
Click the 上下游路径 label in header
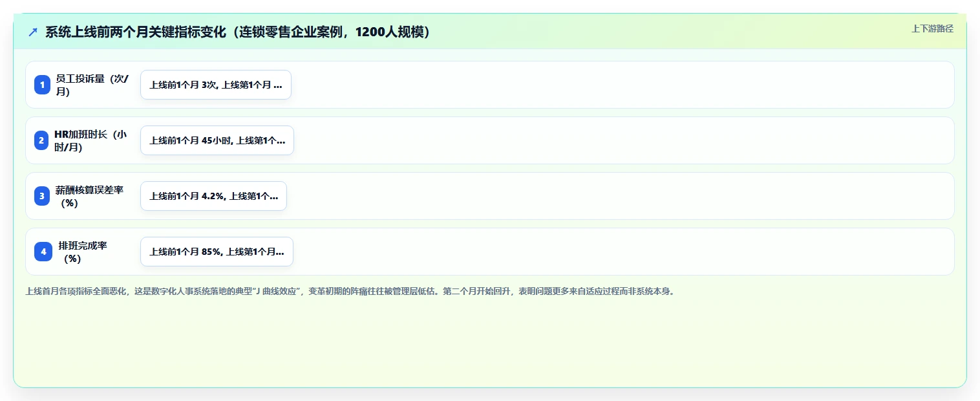[x=932, y=28]
